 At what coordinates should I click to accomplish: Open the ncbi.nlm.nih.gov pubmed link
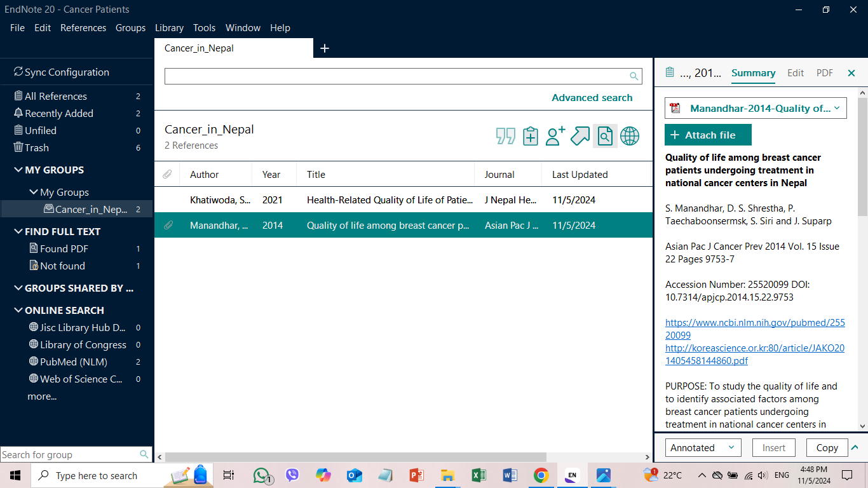(755, 329)
